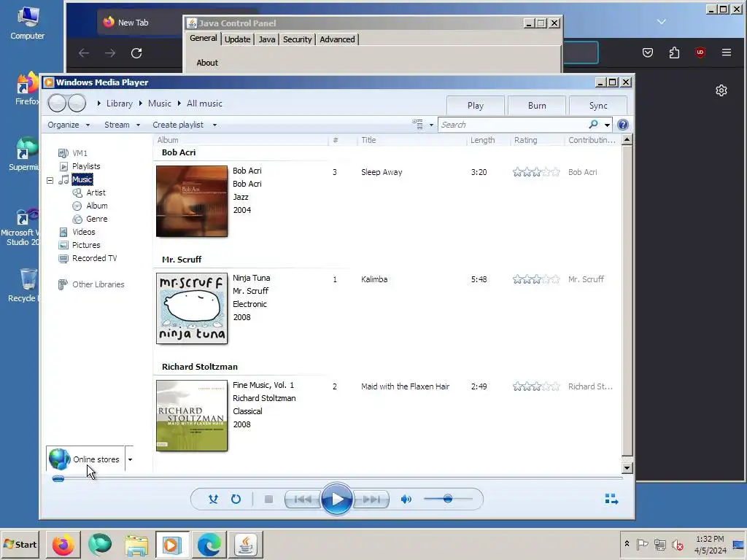Open the Online stores dropdown arrow
Viewport: 747px width, 560px height.
(x=130, y=459)
